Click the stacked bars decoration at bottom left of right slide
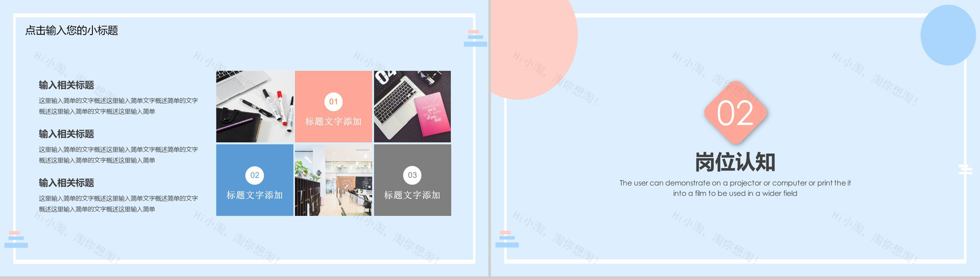 pos(507,239)
